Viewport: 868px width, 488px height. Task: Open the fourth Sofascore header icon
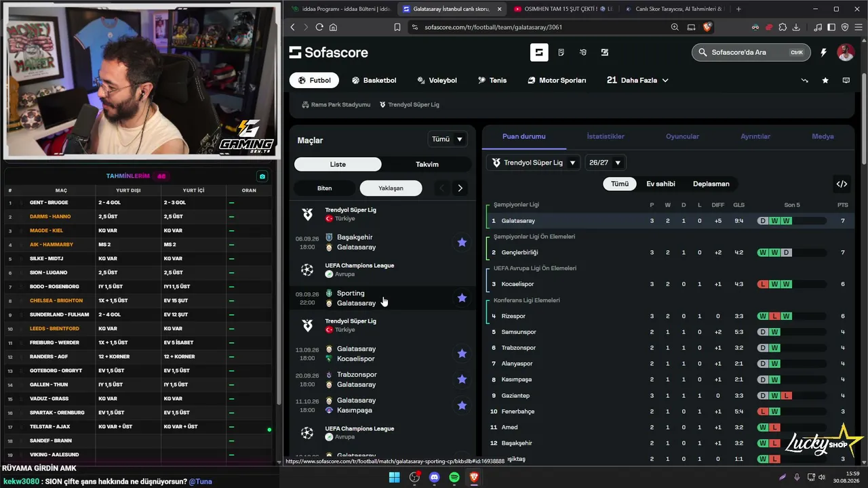[605, 52]
